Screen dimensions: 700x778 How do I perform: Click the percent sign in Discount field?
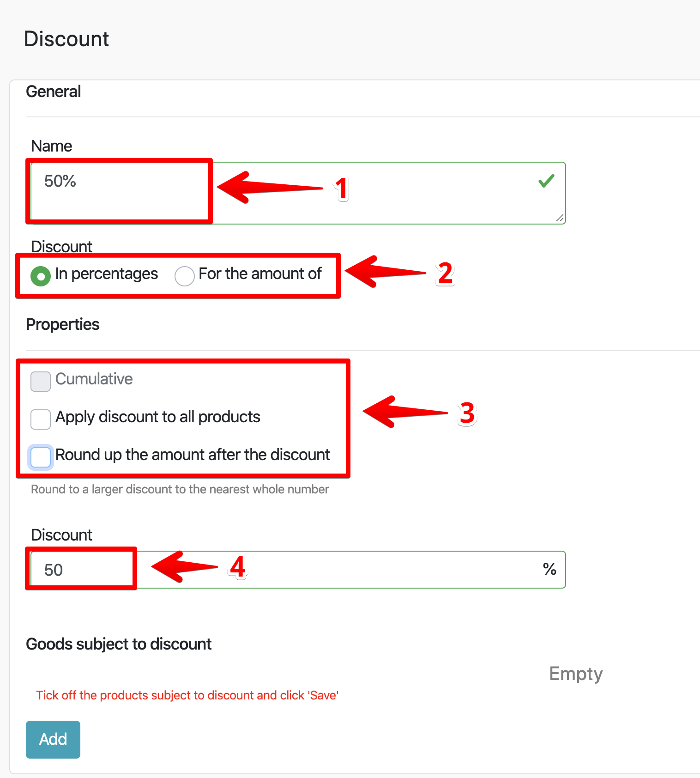[549, 569]
